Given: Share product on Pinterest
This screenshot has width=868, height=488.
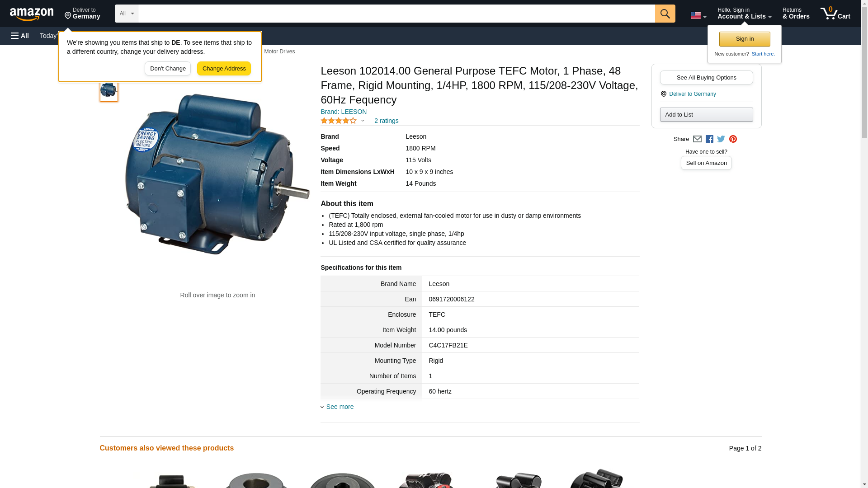Looking at the screenshot, I should tap(733, 139).
